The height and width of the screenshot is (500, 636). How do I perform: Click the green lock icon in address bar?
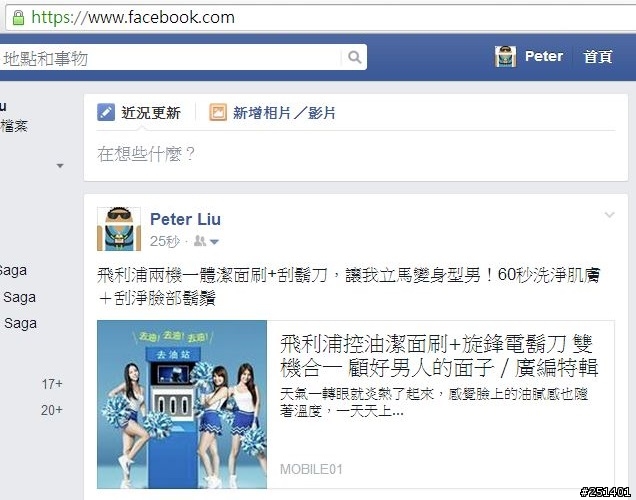18,17
